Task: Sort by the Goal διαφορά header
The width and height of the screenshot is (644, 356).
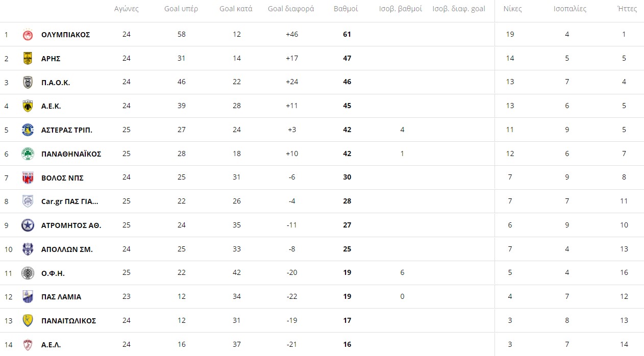Action: (x=291, y=9)
